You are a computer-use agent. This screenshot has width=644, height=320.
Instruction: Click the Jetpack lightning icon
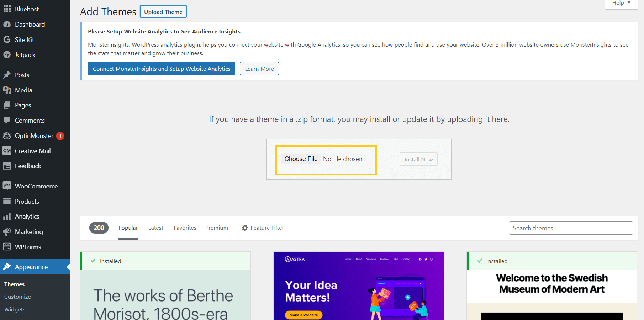pos(7,55)
